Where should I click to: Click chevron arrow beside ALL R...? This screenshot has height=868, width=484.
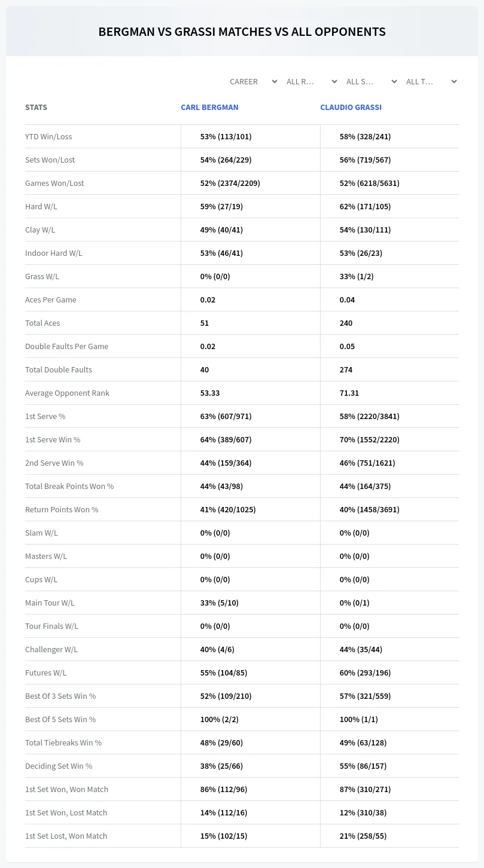click(x=334, y=81)
